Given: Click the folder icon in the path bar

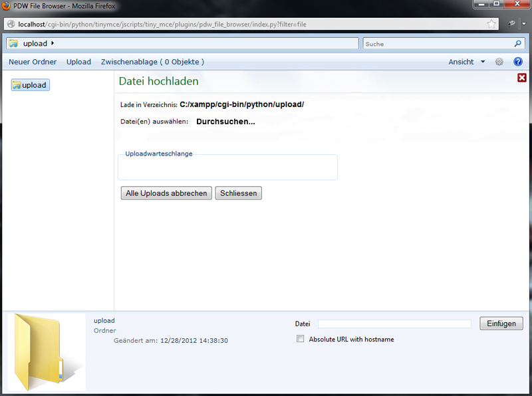Looking at the screenshot, I should [x=13, y=43].
